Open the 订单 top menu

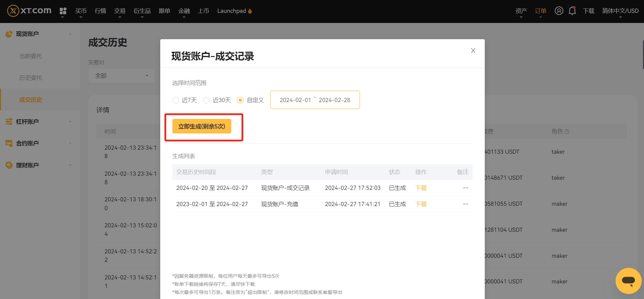[x=541, y=11]
